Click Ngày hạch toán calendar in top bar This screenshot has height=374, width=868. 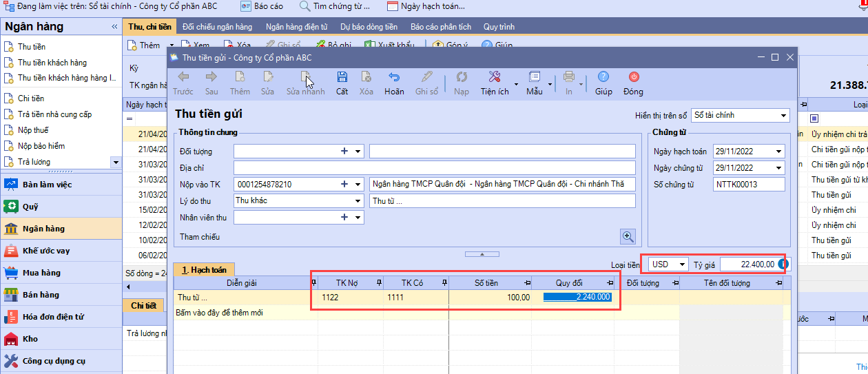click(426, 6)
